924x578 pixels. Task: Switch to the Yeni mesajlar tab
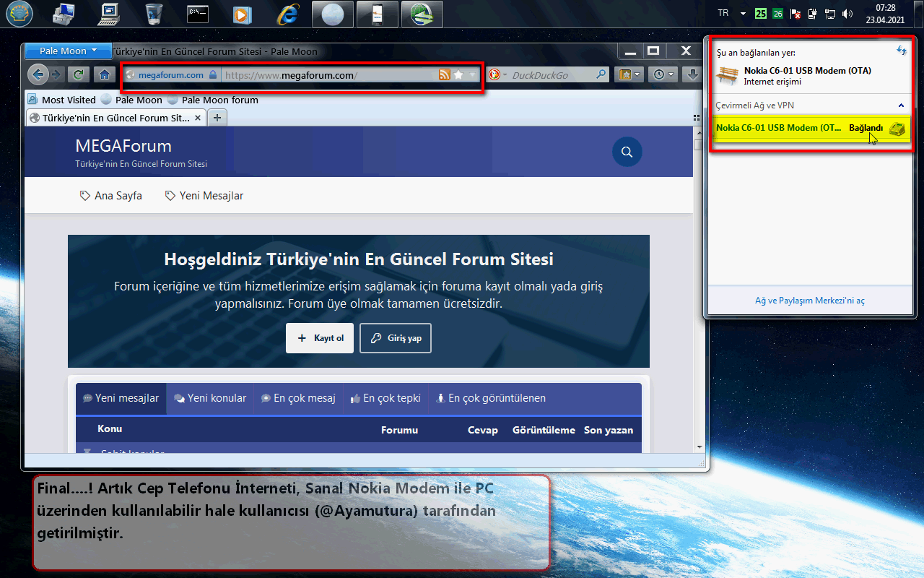tap(121, 398)
